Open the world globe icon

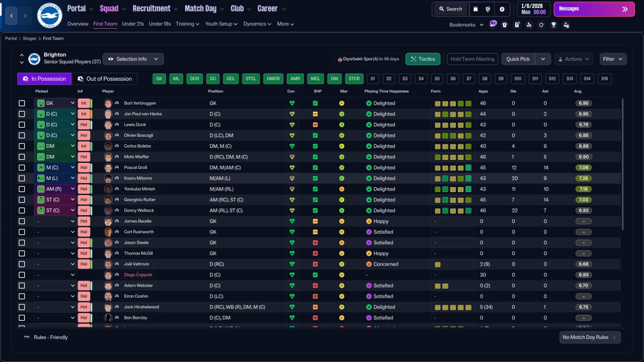pos(488,9)
